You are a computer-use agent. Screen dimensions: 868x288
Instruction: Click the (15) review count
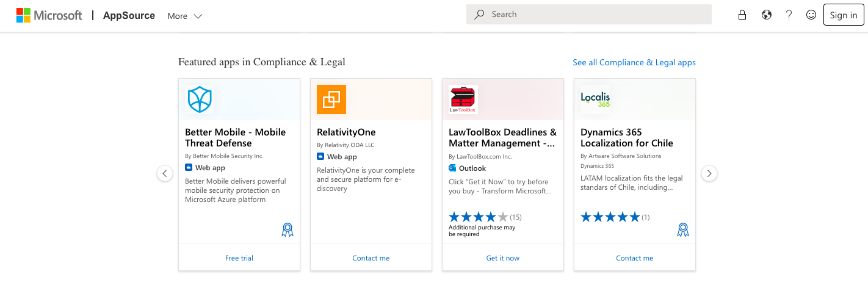(x=516, y=217)
